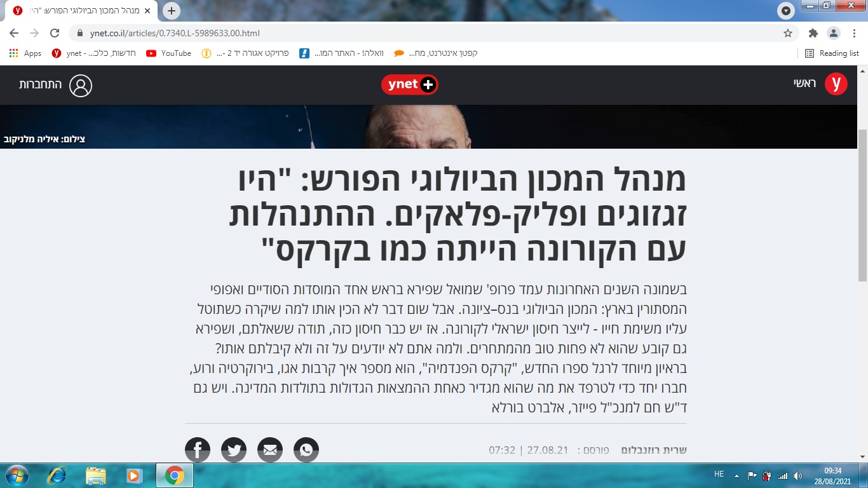This screenshot has width=868, height=488.
Task: Share article via WhatsApp icon
Action: (306, 450)
